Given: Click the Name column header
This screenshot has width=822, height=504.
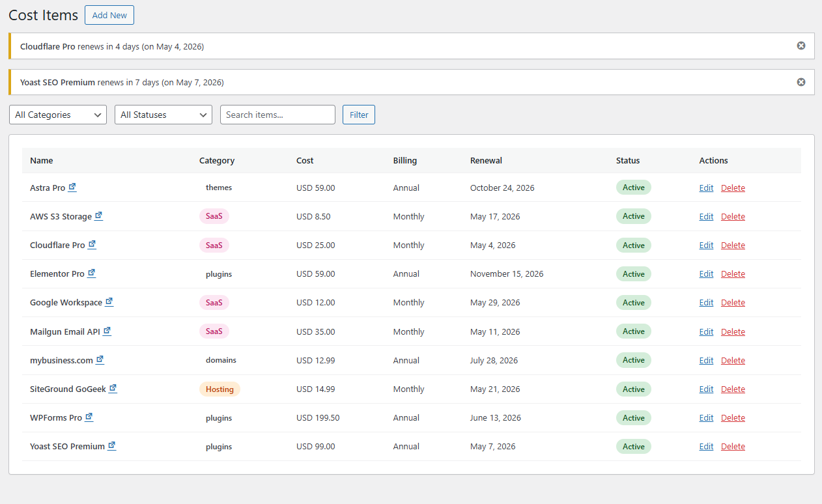Looking at the screenshot, I should click(x=42, y=160).
